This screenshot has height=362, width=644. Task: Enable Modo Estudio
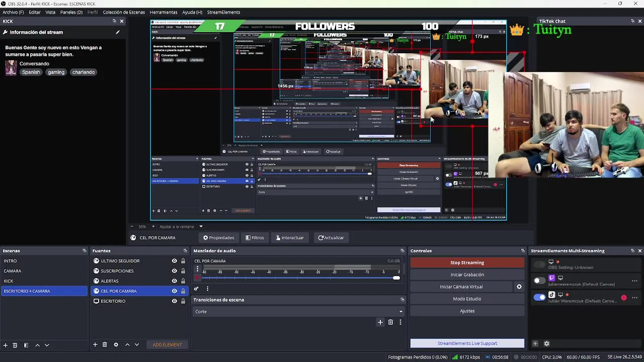point(467,299)
